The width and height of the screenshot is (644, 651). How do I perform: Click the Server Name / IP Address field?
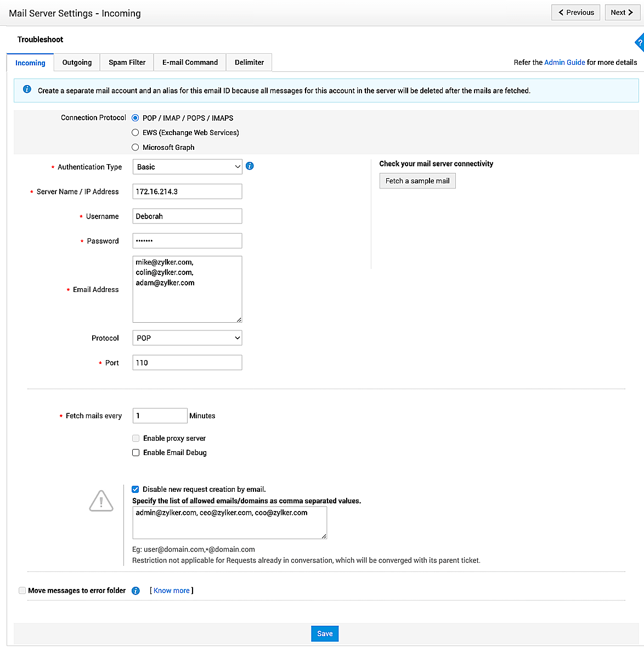(187, 192)
